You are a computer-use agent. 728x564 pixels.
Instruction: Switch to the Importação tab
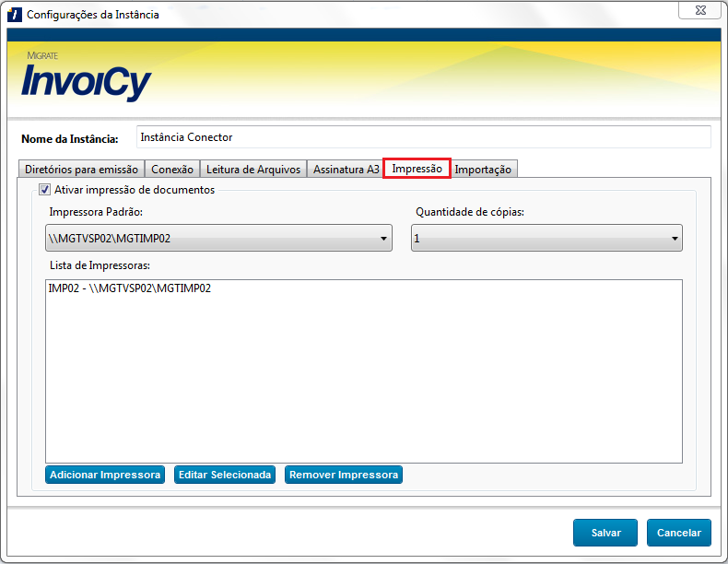click(x=483, y=170)
